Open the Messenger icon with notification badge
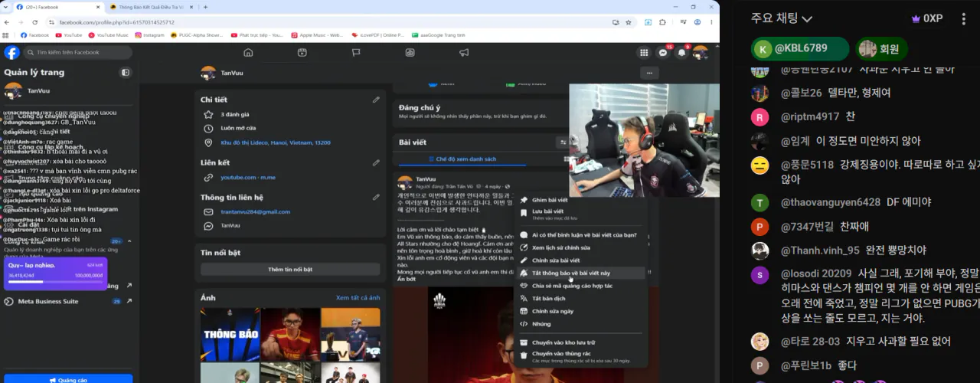980x383 pixels. pos(663,53)
